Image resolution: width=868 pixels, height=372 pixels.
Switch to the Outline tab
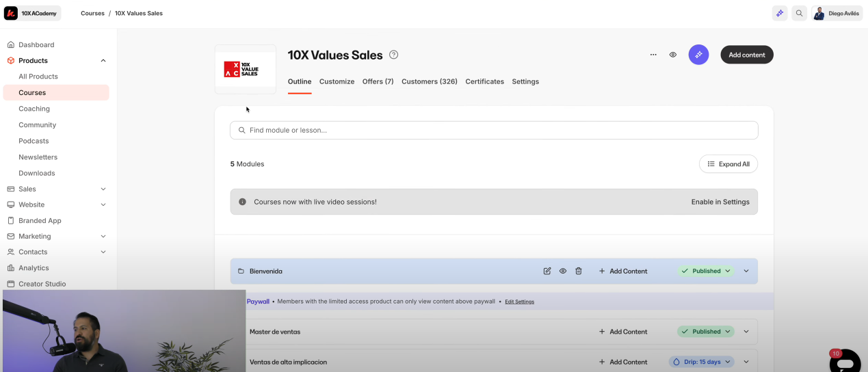click(300, 81)
